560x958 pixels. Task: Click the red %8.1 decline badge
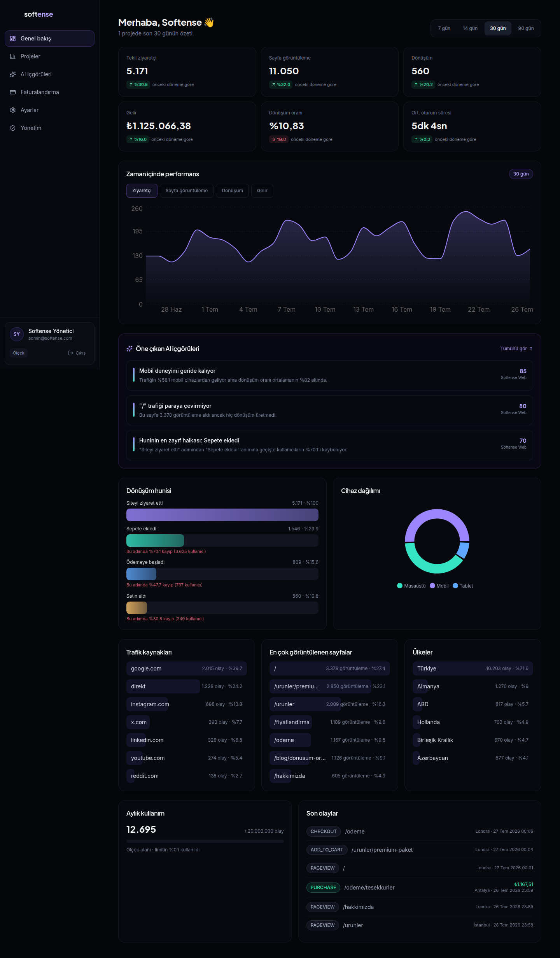click(279, 139)
